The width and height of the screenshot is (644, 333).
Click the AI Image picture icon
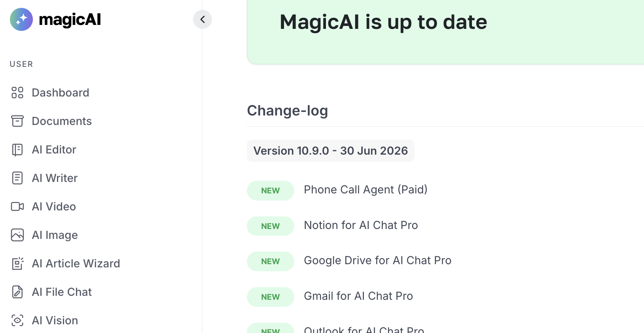(17, 235)
